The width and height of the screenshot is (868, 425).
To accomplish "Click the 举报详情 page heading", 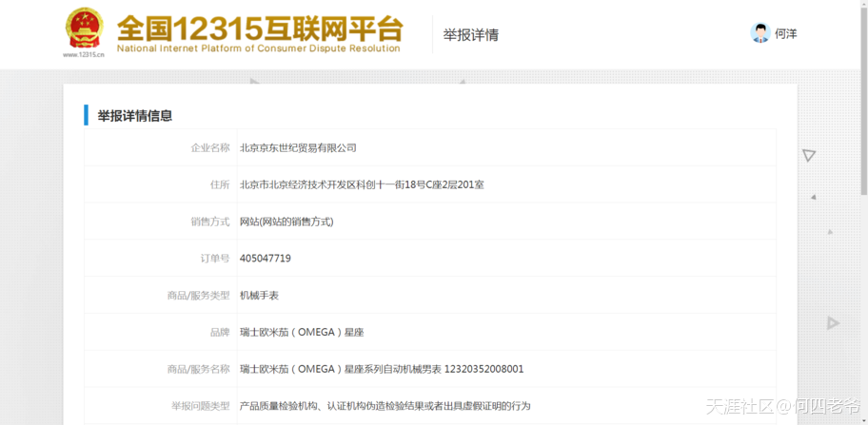I will [470, 35].
